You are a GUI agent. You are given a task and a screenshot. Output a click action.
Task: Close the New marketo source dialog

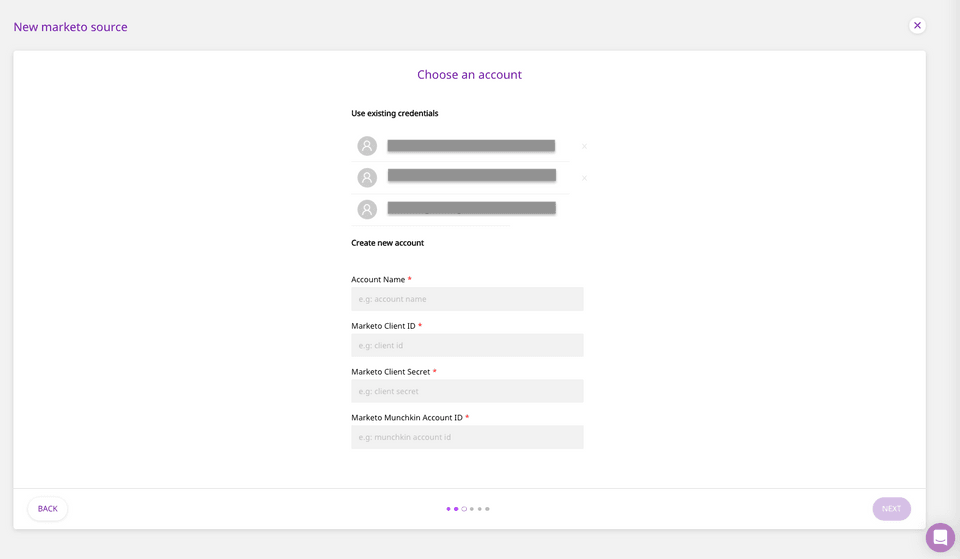click(x=917, y=26)
